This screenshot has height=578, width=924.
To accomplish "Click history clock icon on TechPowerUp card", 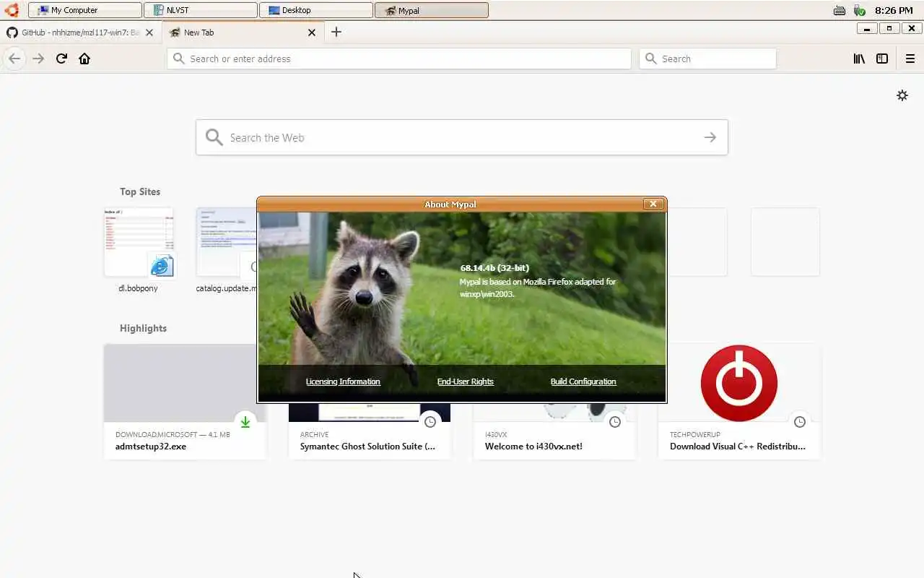I will coord(800,422).
